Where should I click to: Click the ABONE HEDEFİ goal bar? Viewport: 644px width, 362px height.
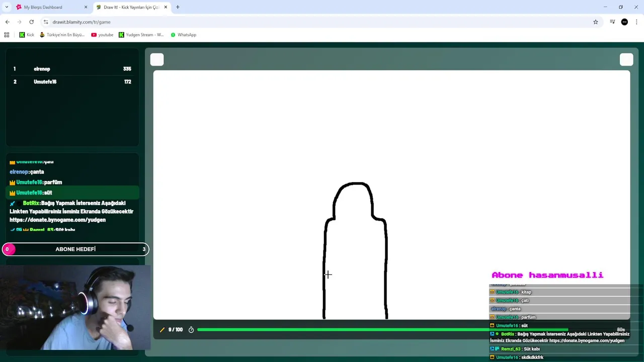[75, 249]
